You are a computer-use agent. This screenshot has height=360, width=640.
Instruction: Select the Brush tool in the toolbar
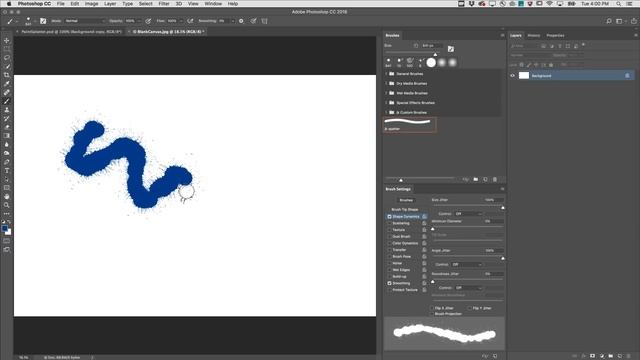7,101
